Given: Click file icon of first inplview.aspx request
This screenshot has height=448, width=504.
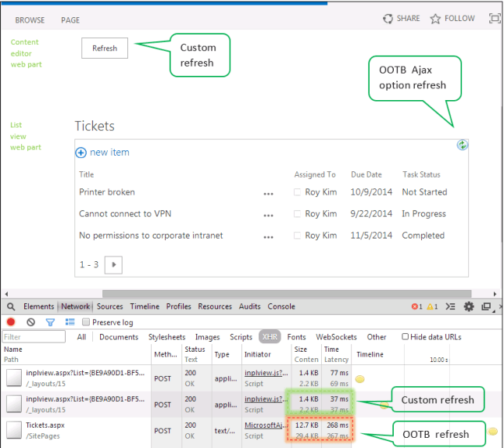Looking at the screenshot, I should coord(14,378).
